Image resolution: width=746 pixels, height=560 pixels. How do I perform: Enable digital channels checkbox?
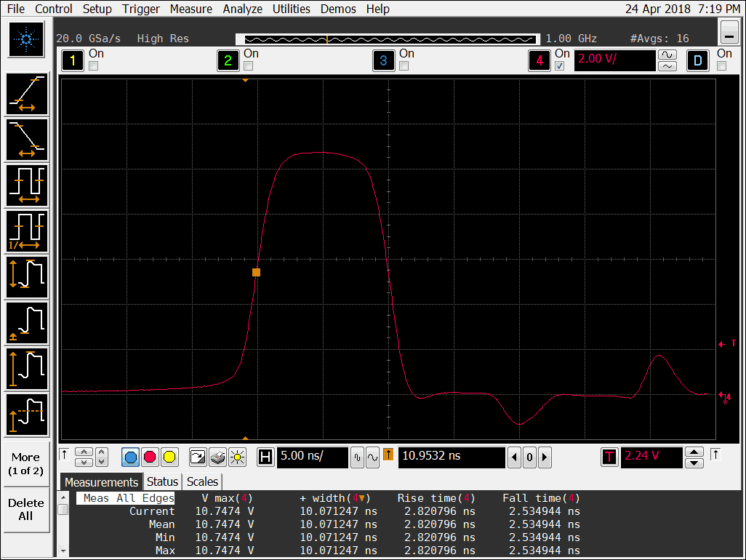pos(722,66)
